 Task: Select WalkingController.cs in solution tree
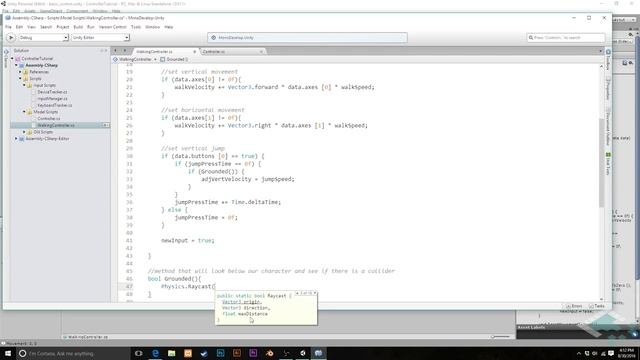56,125
